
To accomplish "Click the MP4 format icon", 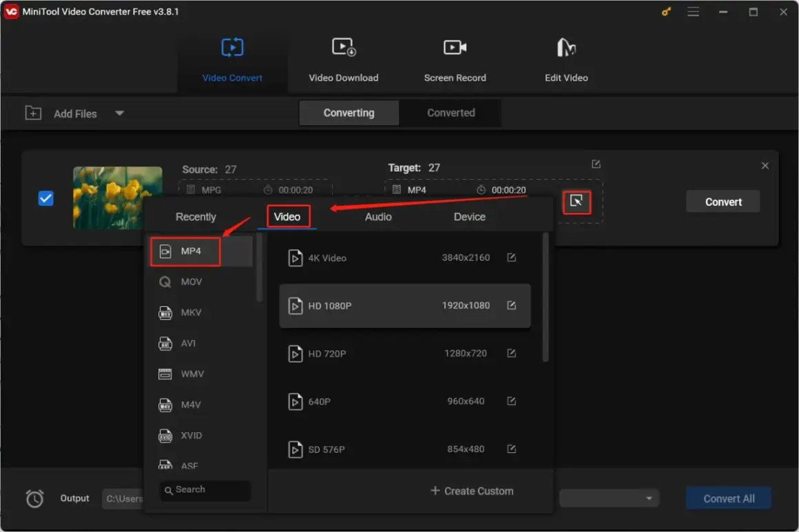I will click(x=165, y=251).
